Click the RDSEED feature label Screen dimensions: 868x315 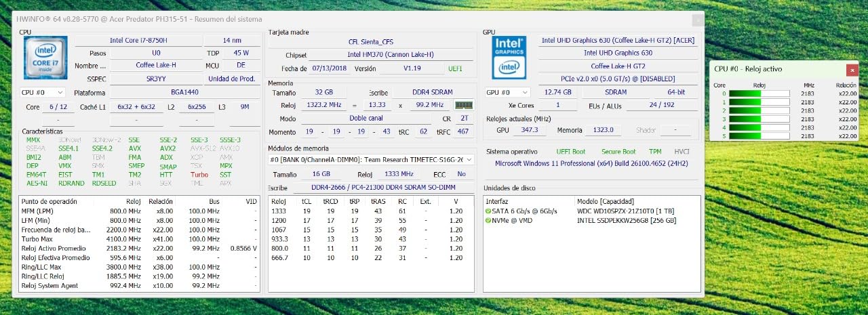(x=104, y=183)
